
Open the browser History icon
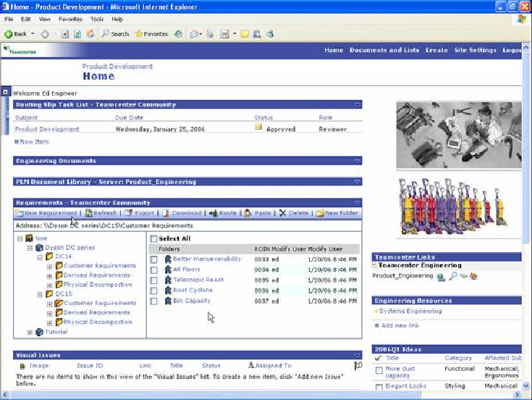tap(179, 34)
